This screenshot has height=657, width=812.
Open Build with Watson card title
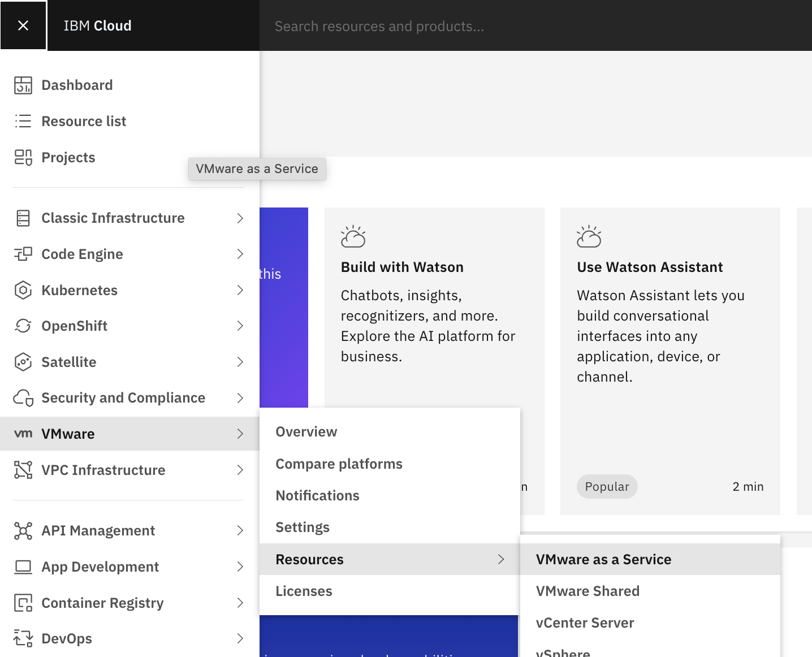tap(402, 267)
